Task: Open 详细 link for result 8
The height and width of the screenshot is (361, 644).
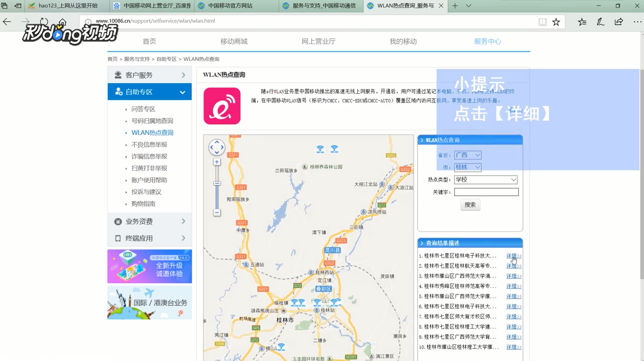Action: [x=514, y=327]
